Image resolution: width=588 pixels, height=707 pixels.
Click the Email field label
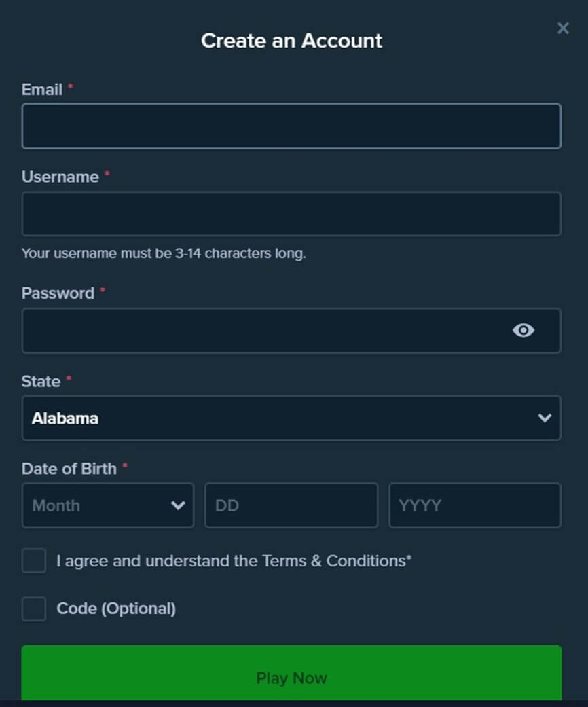point(42,90)
